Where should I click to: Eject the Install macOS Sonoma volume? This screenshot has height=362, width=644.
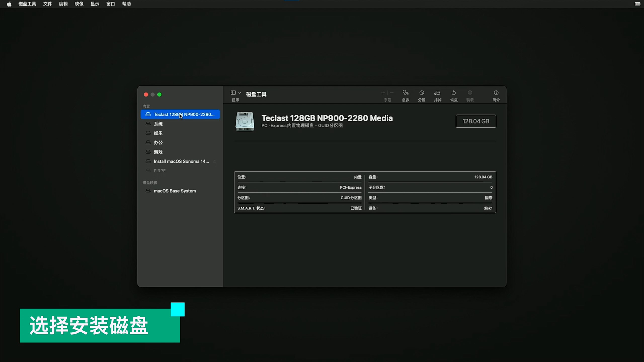[x=215, y=161]
